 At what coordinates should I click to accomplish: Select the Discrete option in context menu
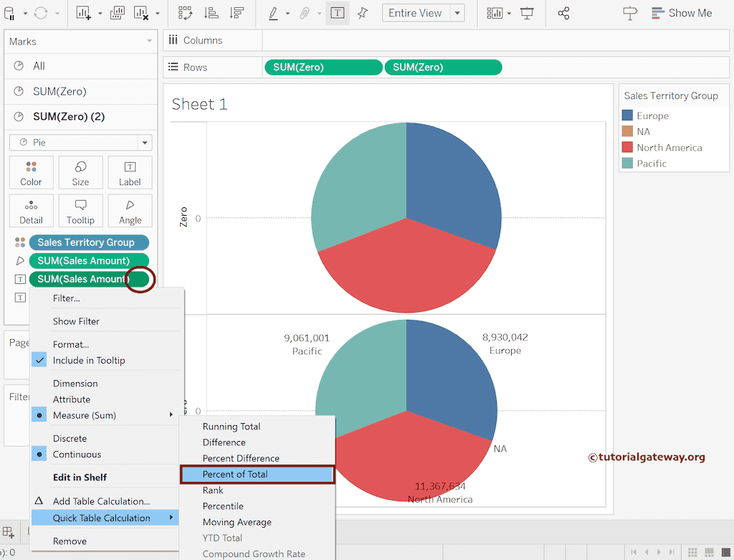point(70,438)
